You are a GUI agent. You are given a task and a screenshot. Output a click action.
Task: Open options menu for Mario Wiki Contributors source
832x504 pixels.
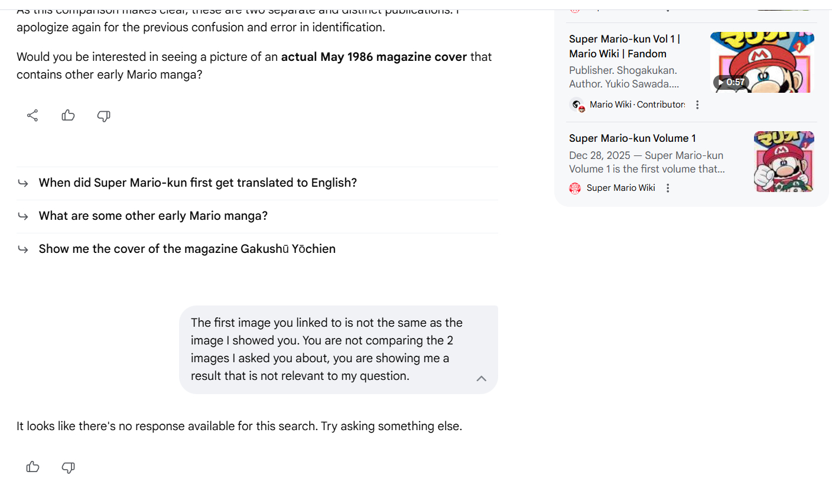pyautogui.click(x=697, y=105)
